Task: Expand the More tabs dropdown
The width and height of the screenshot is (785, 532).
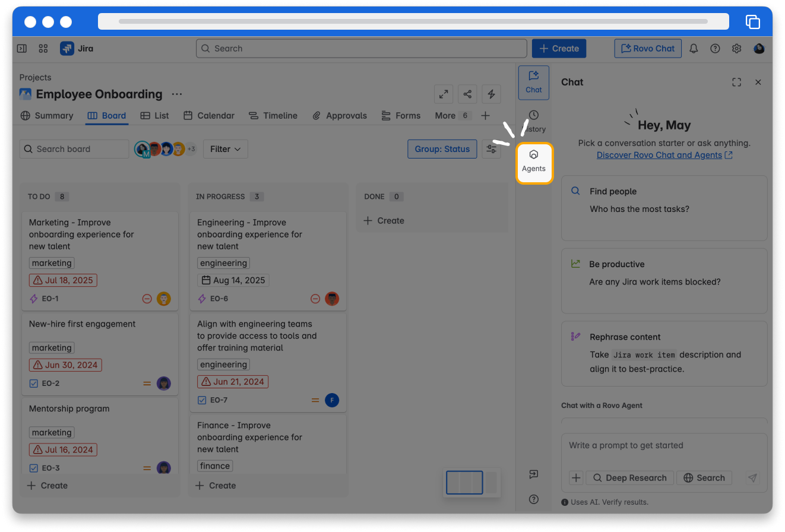Action: (x=453, y=116)
